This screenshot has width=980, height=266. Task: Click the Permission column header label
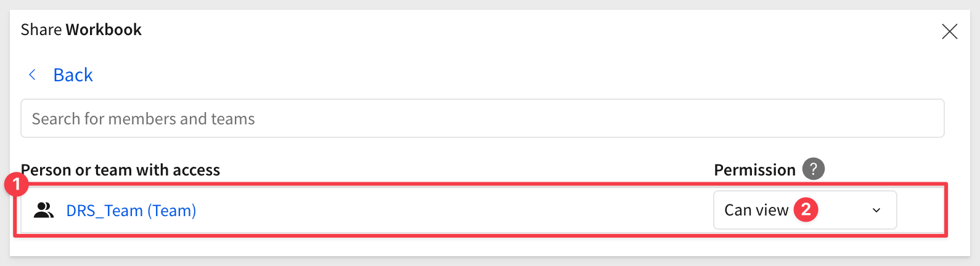click(754, 170)
